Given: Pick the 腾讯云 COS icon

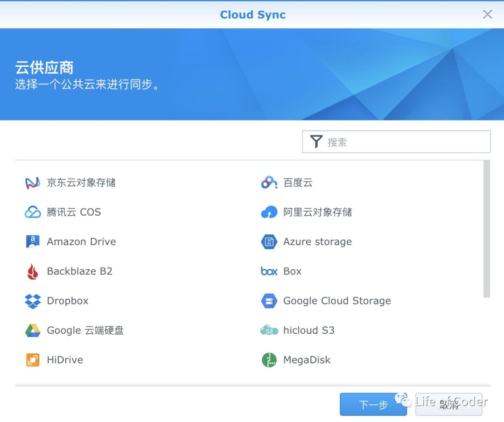Looking at the screenshot, I should 33,212.
